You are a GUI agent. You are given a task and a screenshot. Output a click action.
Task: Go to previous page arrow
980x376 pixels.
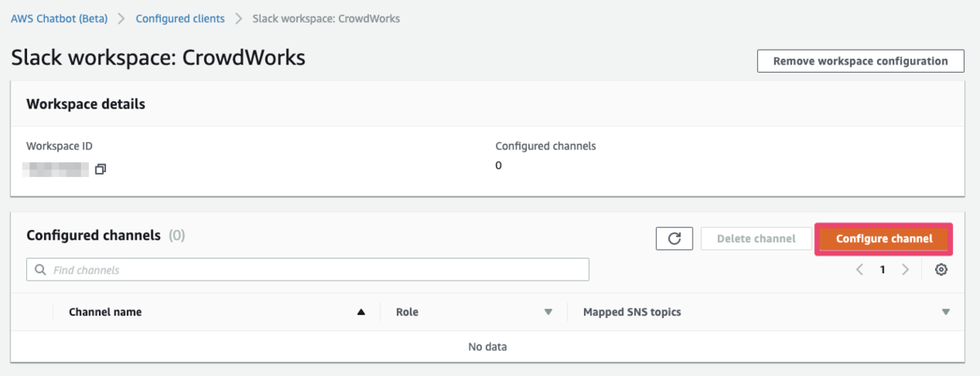859,270
